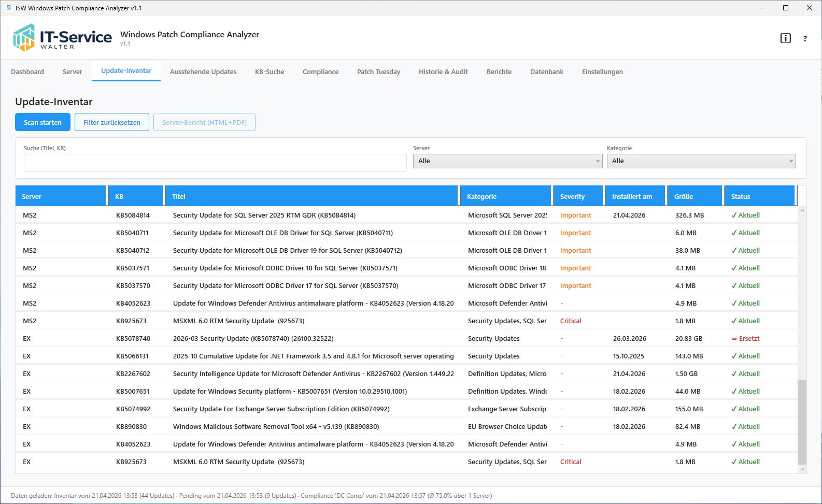Screen dimensions: 822x504
Task: Focus the Suche (Titel, KB) search field
Action: [215, 163]
